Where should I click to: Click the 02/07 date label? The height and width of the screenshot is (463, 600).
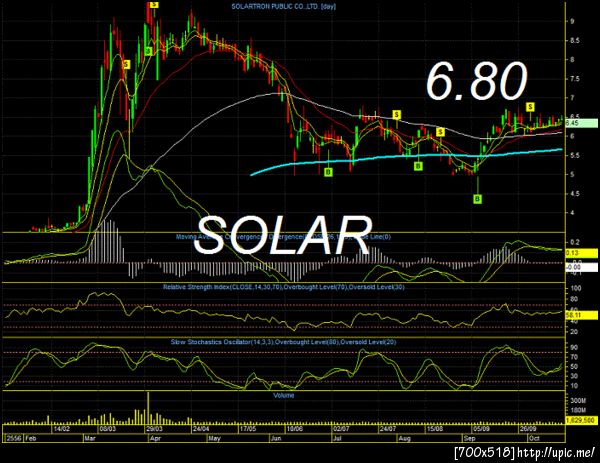click(341, 429)
